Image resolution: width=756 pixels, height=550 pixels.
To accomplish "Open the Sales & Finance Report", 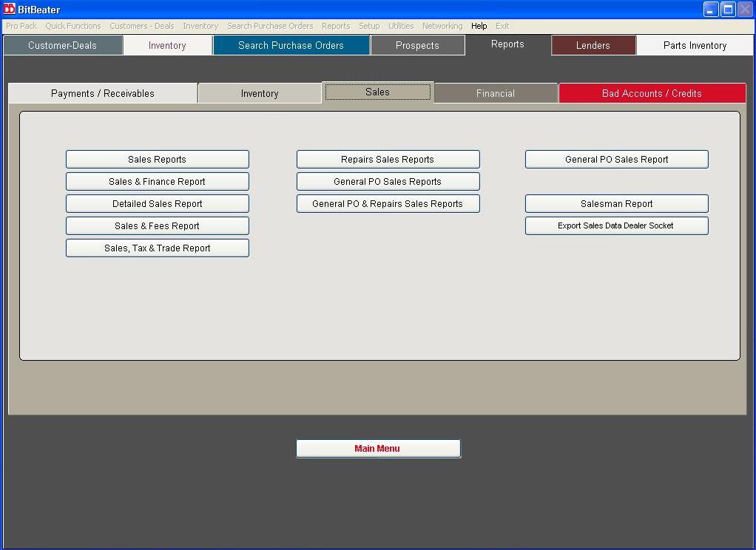I will coord(157,181).
